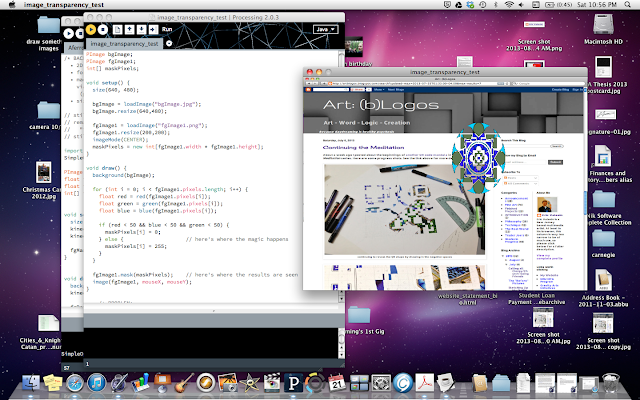Click the console panel scrollbar
Screen dimensions: 640x400
[341, 342]
